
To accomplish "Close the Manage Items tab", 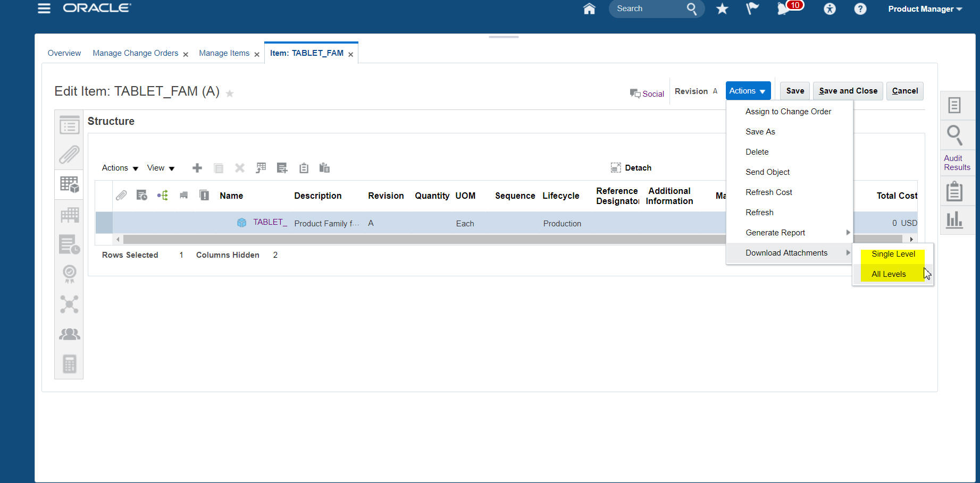I will click(257, 54).
